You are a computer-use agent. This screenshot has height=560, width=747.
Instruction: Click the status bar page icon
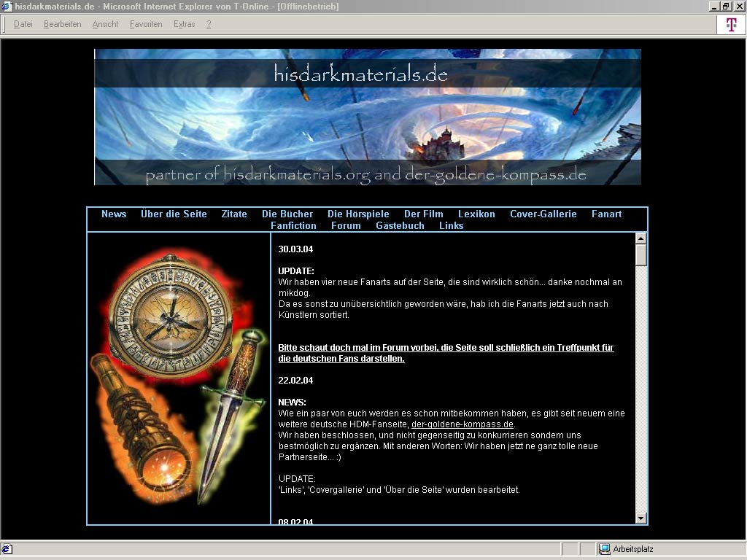pos(7,549)
